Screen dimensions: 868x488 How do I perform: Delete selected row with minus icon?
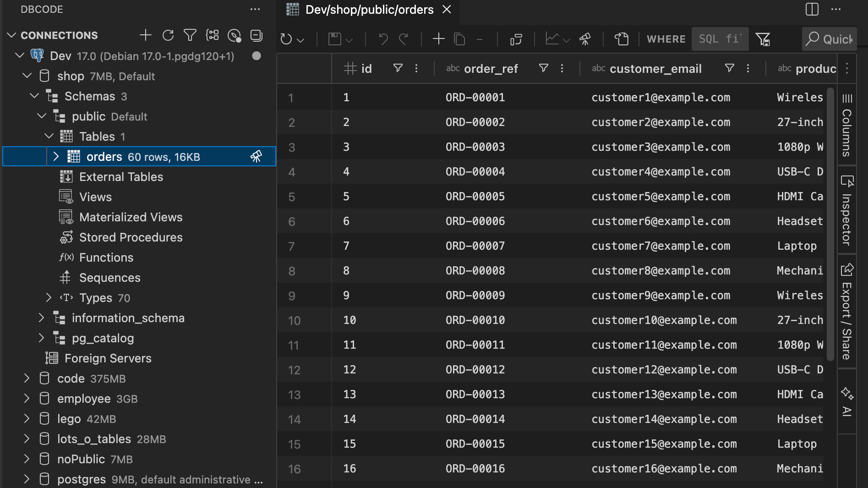[480, 39]
